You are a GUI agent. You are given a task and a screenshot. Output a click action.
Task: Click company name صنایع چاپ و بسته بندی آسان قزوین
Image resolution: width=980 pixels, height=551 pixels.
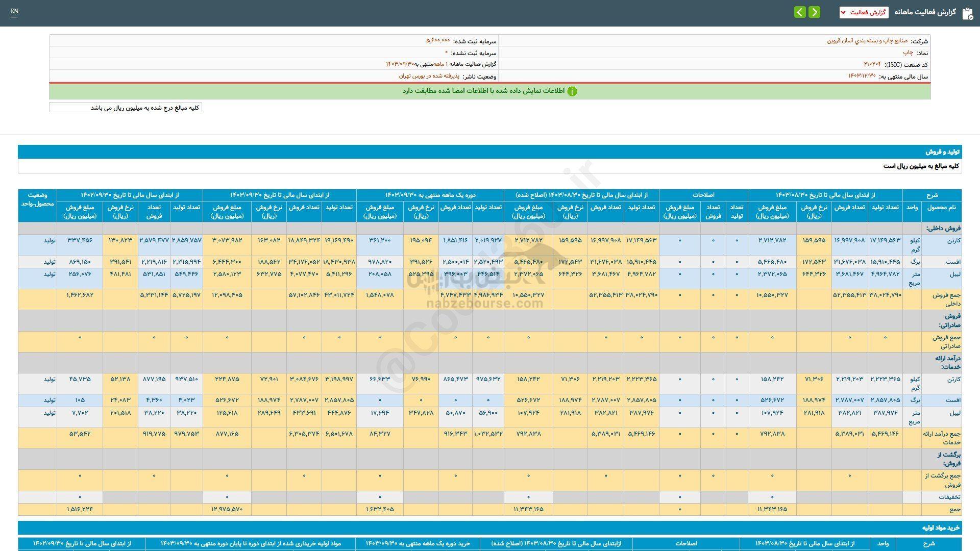coord(867,41)
